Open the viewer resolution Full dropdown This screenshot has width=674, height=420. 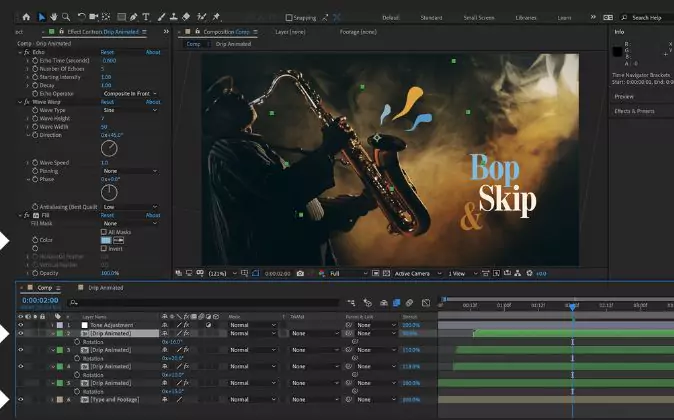349,273
